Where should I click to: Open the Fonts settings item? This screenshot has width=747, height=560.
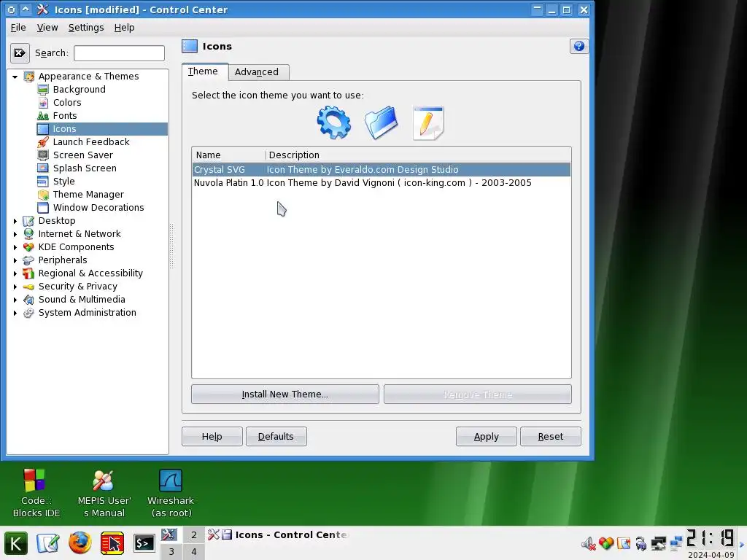pos(64,116)
